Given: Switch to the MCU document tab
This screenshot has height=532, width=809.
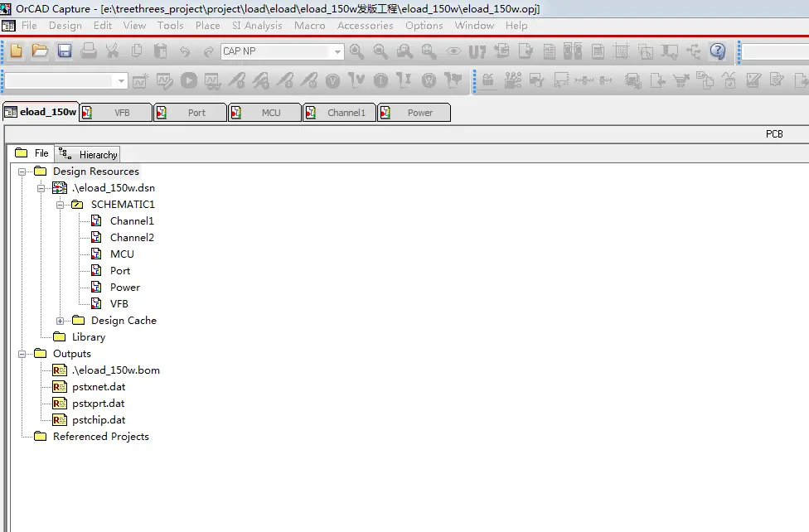Looking at the screenshot, I should 264,113.
